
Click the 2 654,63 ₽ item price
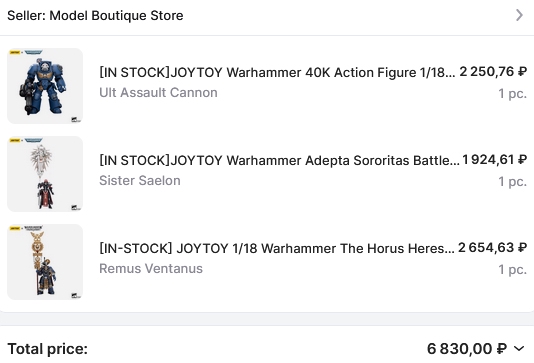[492, 248]
